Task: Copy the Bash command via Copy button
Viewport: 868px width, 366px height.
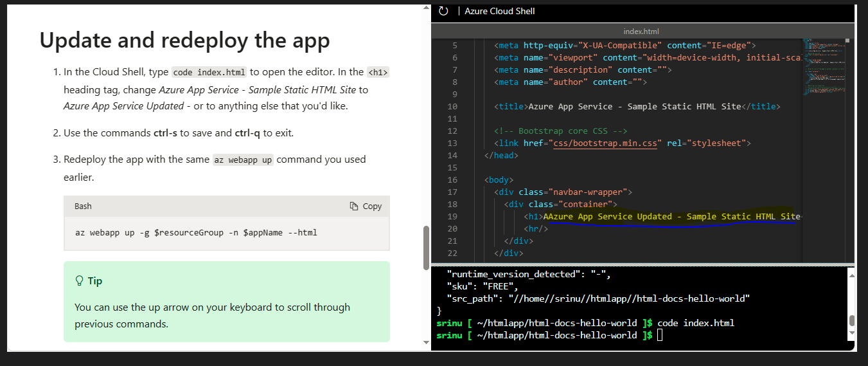Action: [x=366, y=206]
